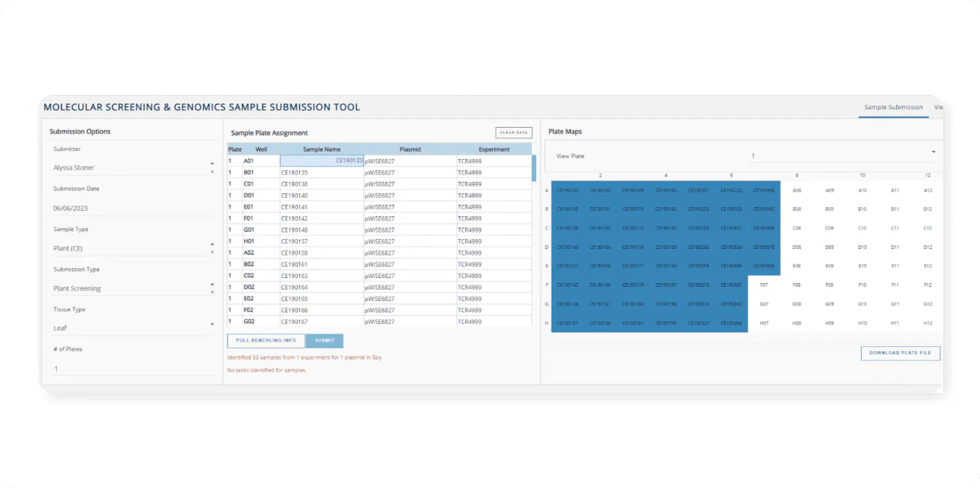Image resolution: width=980 pixels, height=488 pixels.
Task: Download the plate file
Action: 900,353
